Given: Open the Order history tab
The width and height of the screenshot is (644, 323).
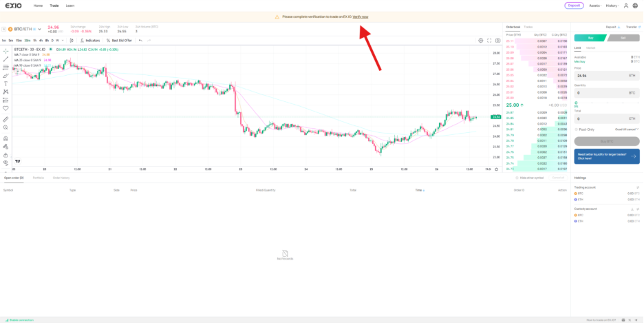Looking at the screenshot, I should (61, 178).
